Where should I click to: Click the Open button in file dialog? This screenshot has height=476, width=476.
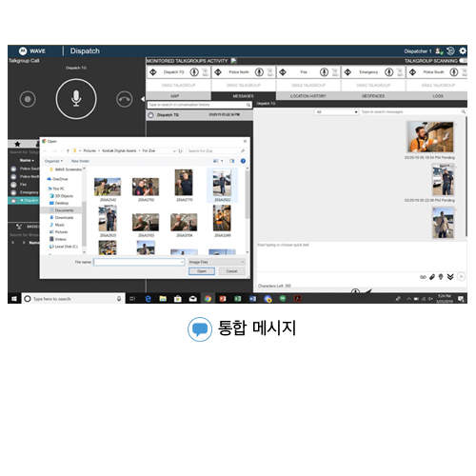(202, 271)
